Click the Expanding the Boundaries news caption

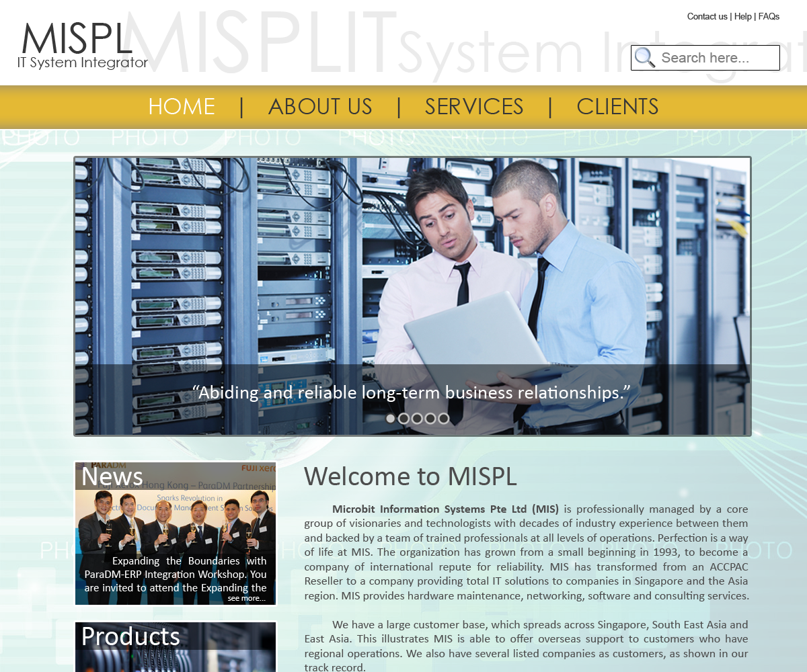click(x=175, y=574)
